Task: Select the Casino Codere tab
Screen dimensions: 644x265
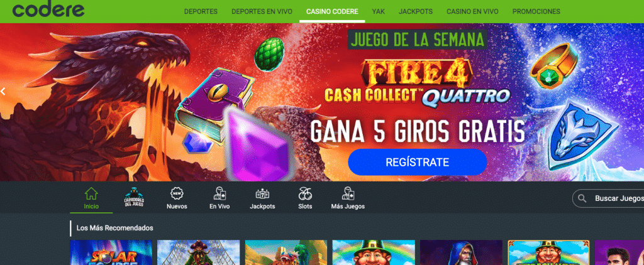Action: pyautogui.click(x=332, y=11)
